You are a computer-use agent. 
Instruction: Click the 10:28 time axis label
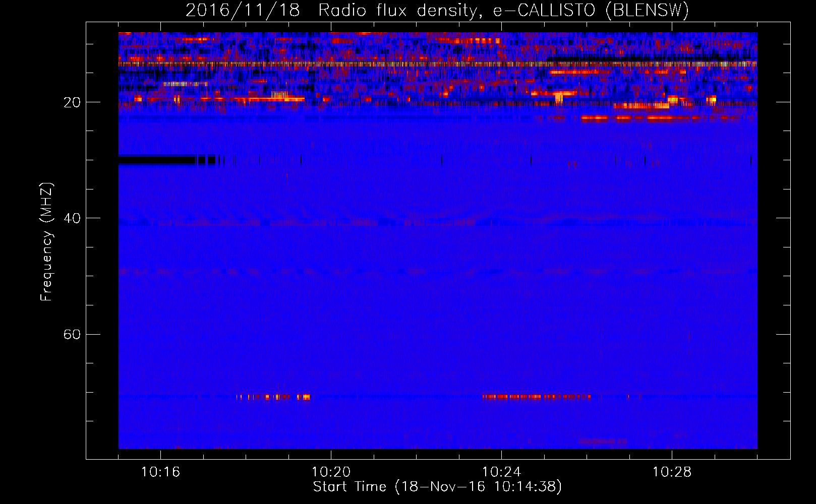tap(672, 472)
